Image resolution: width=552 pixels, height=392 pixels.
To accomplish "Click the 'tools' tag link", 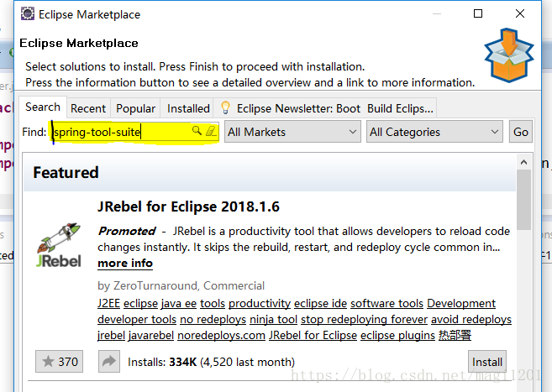I will [x=213, y=303].
